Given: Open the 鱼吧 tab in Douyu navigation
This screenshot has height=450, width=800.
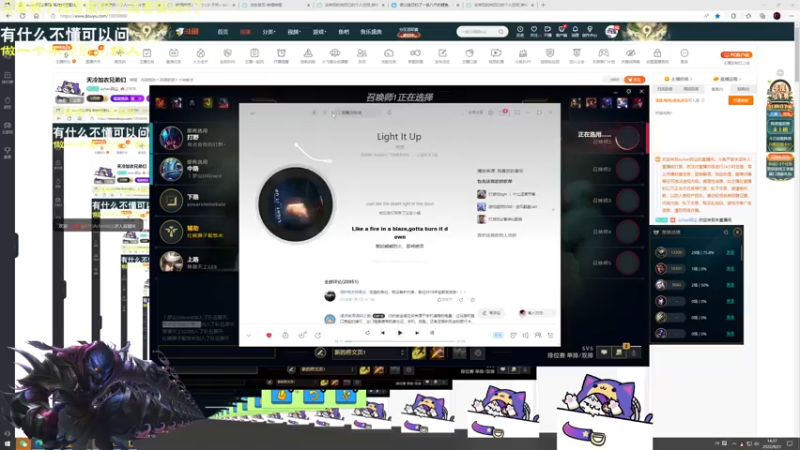Looking at the screenshot, I should pyautogui.click(x=344, y=32).
